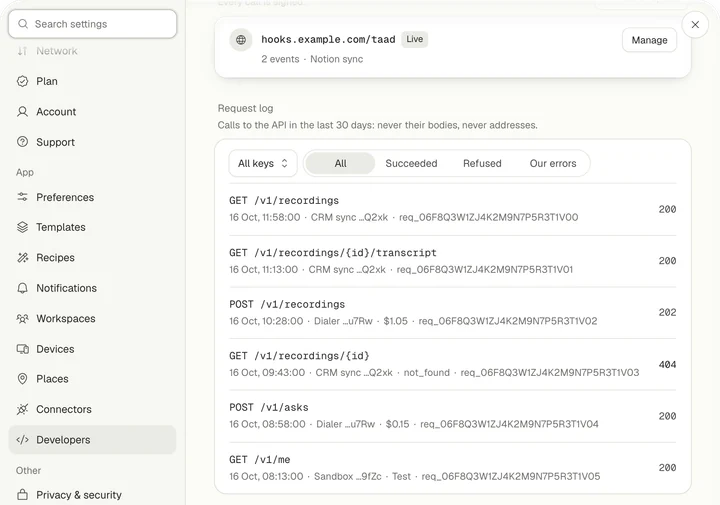Click the Workspaces people icon
The image size is (720, 505).
coord(22,318)
